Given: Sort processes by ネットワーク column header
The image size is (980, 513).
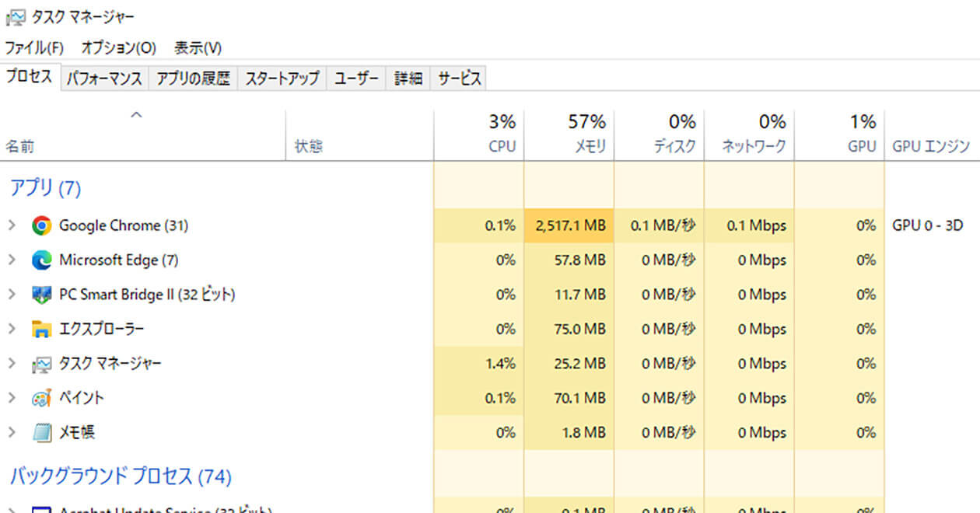Looking at the screenshot, I should click(750, 134).
